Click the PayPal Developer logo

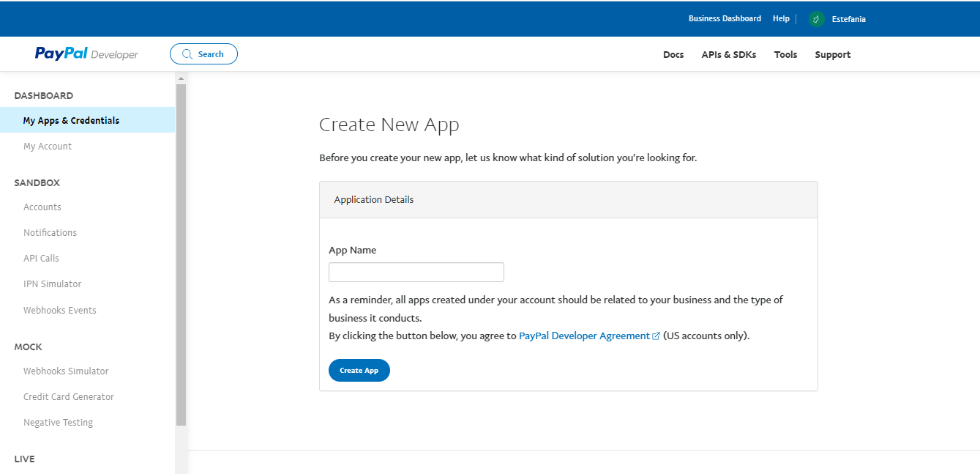86,53
